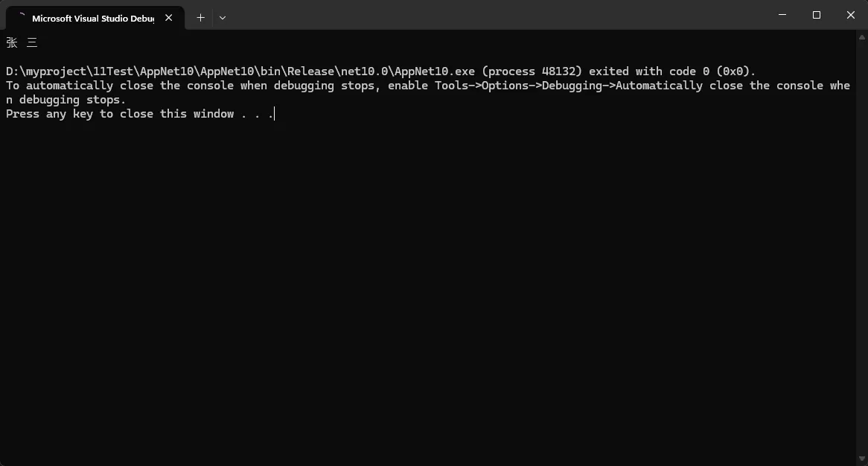The image size is (868, 466).
Task: Click the 张三 output line
Action: pyautogui.click(x=22, y=43)
